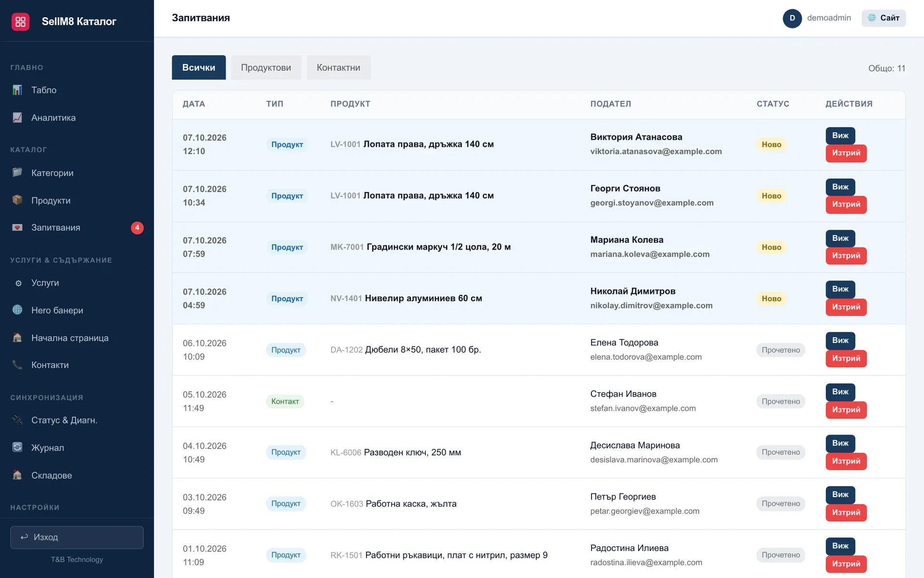The width and height of the screenshot is (924, 578).
Task: Open Запитвания via its envelope icon
Action: point(17,227)
